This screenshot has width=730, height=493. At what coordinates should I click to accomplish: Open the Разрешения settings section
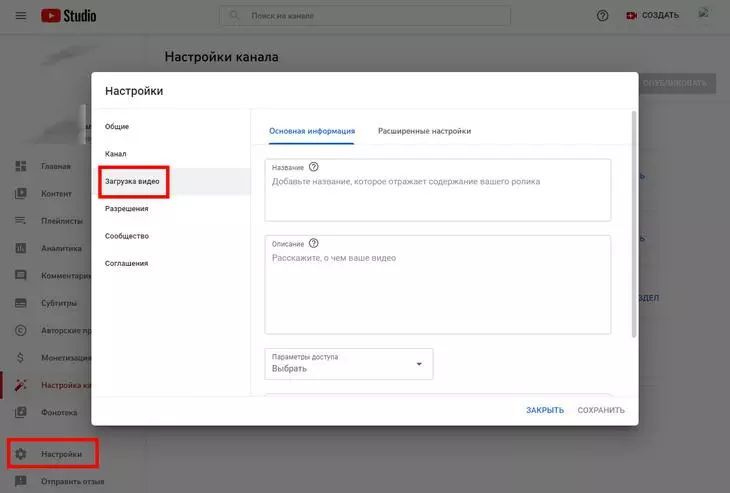tap(127, 209)
